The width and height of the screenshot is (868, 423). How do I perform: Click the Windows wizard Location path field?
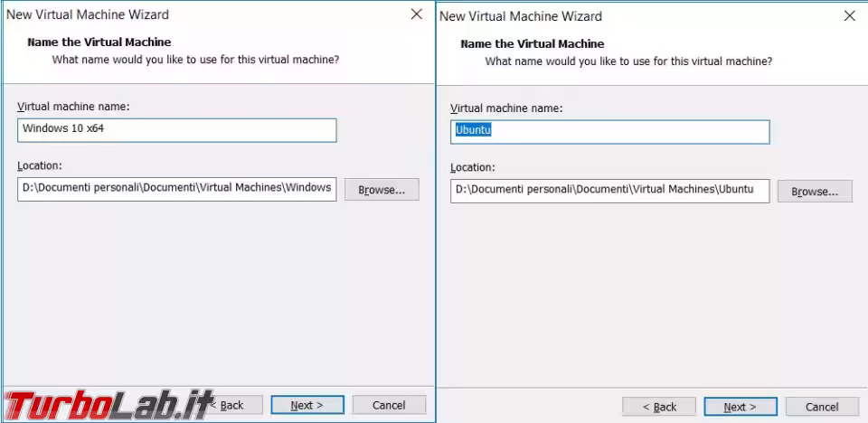(x=176, y=189)
